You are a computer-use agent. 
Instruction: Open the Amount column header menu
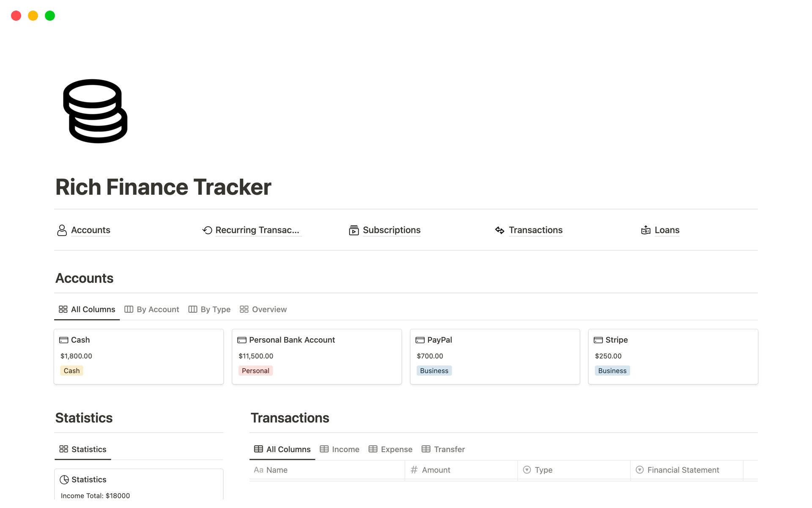tap(436, 470)
